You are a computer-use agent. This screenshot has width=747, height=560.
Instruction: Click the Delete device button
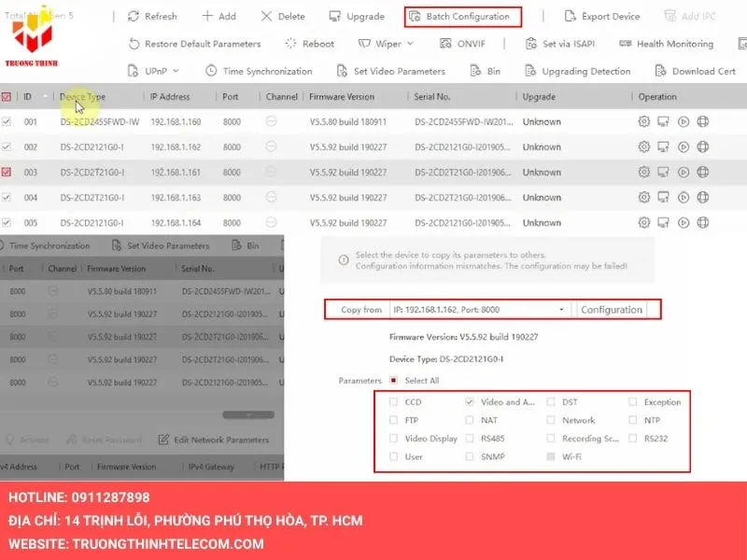(x=267, y=17)
